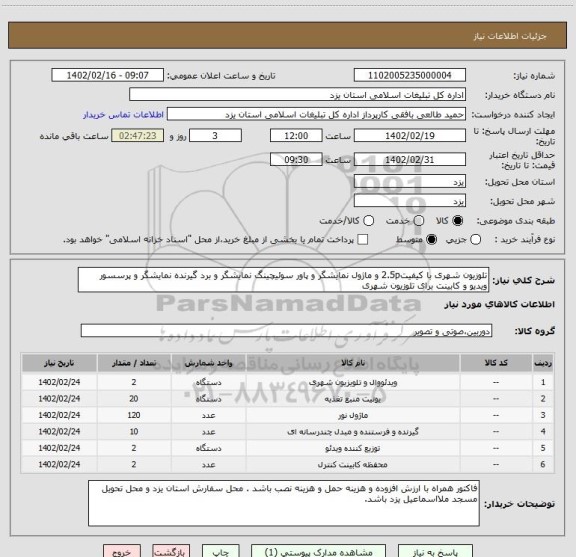576x557 pixels.
Task: Click the price validity date 1402/02/31
Action: coord(410,159)
